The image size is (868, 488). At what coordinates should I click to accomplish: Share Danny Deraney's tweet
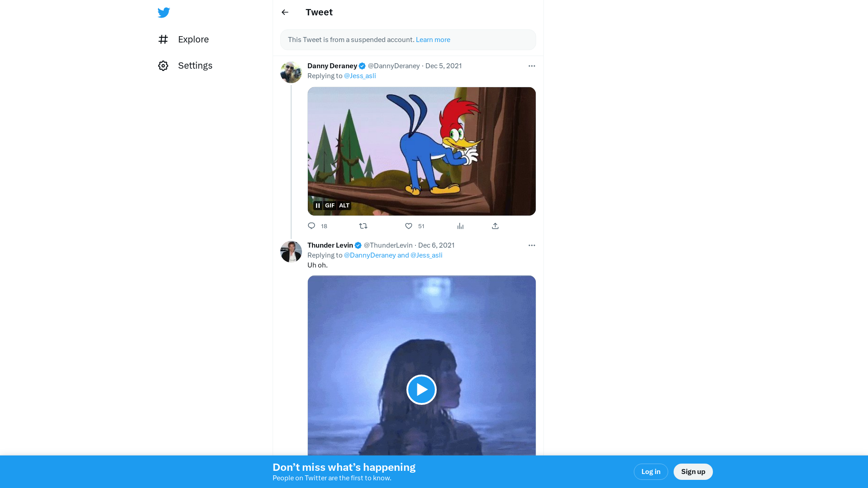click(x=495, y=226)
